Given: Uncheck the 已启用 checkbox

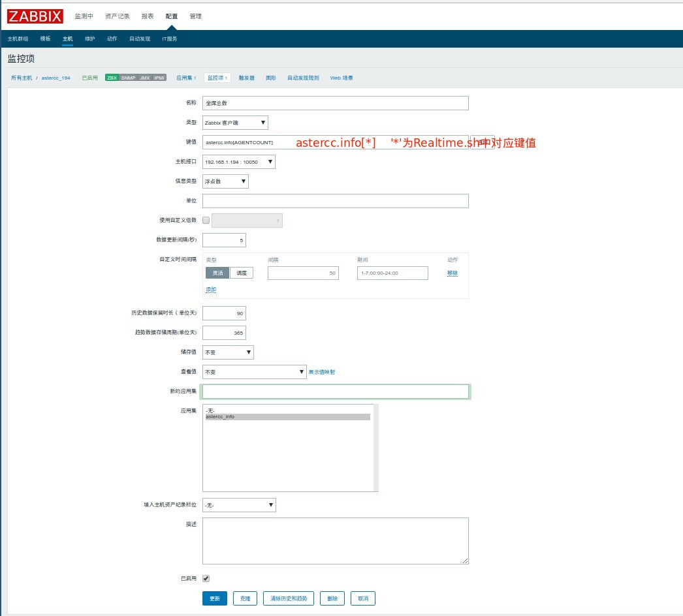Looking at the screenshot, I should tap(206, 578).
